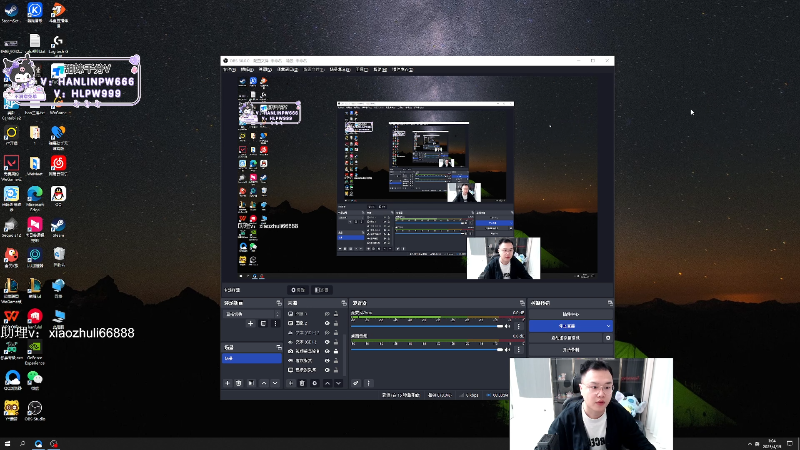The width and height of the screenshot is (800, 450).
Task: Click Properties button above the docks
Action: tap(298, 290)
